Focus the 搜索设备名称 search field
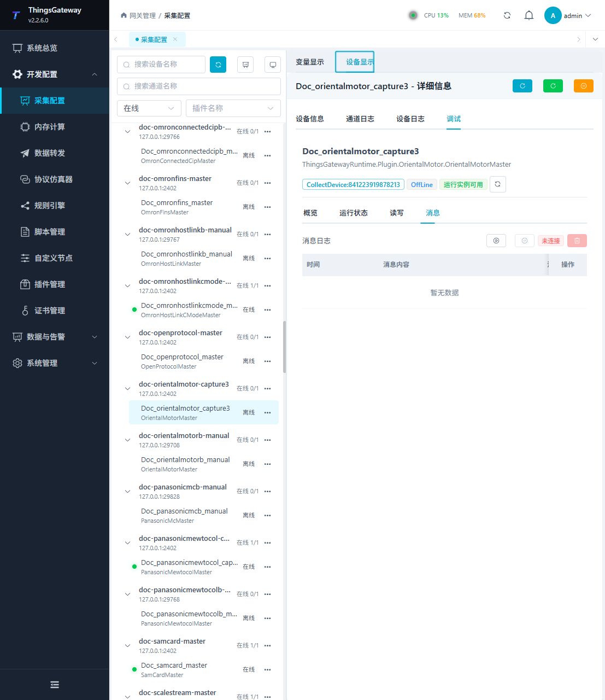This screenshot has width=605, height=700. (x=161, y=65)
